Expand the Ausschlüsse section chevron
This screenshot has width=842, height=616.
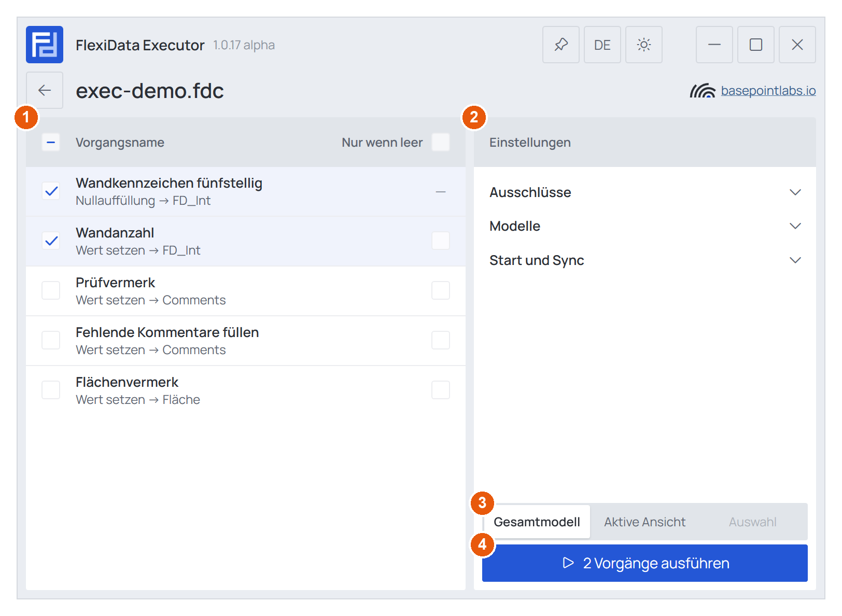[x=795, y=192]
